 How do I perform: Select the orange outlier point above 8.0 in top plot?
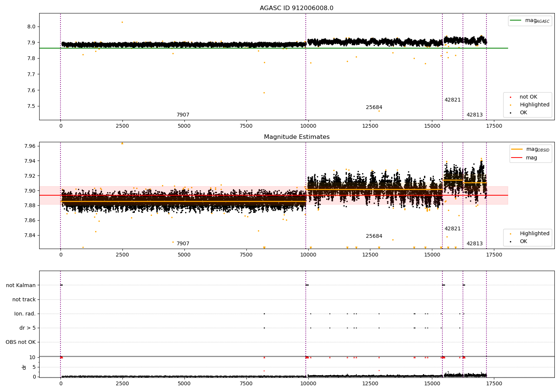[x=122, y=22]
